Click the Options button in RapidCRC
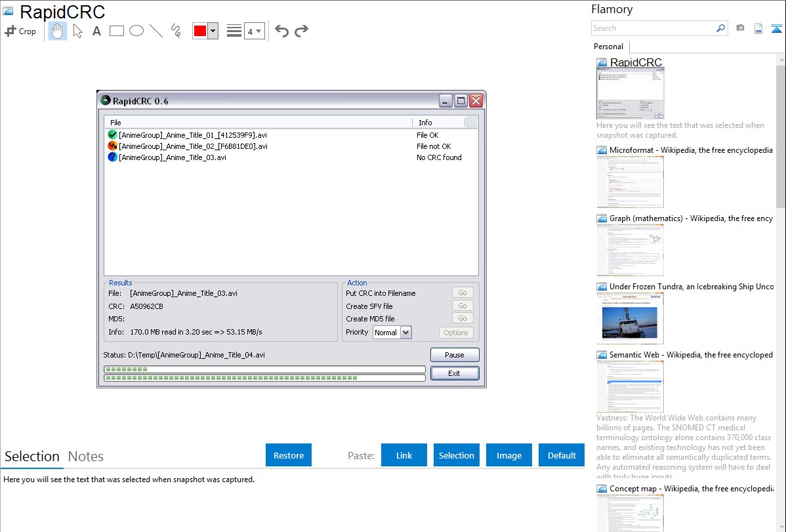This screenshot has height=532, width=786. point(456,333)
